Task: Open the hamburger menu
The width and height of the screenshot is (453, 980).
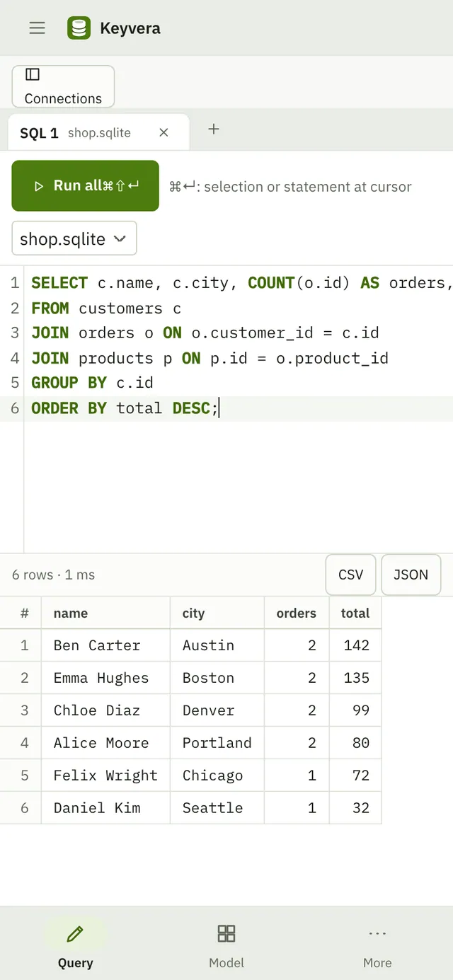Action: (x=38, y=28)
